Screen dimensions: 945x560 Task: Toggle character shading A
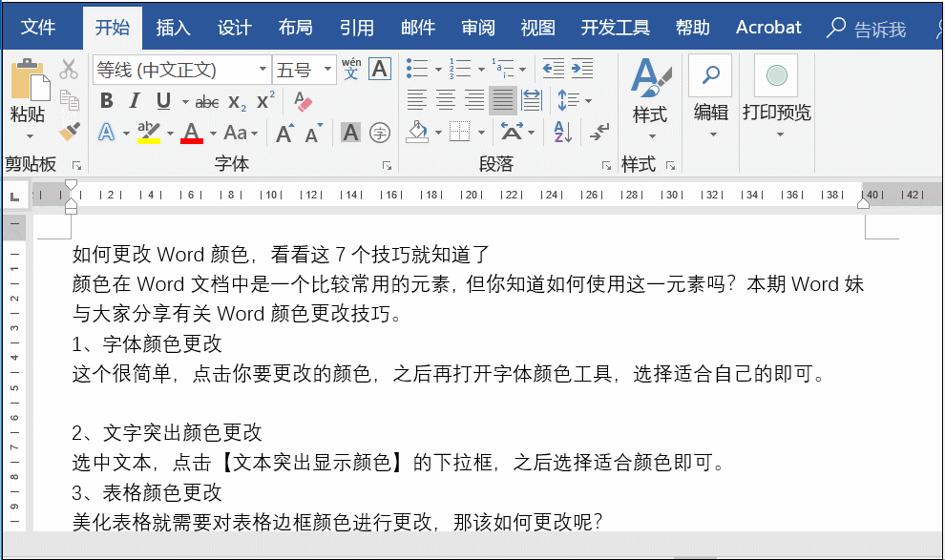pyautogui.click(x=350, y=133)
